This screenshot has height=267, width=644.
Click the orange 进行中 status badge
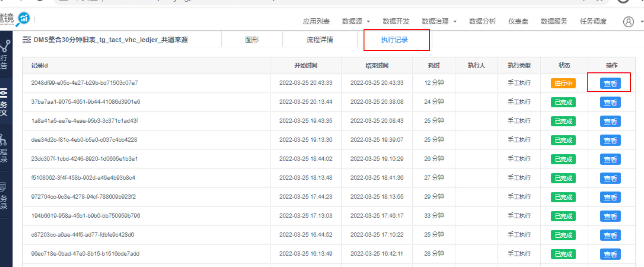(x=563, y=83)
